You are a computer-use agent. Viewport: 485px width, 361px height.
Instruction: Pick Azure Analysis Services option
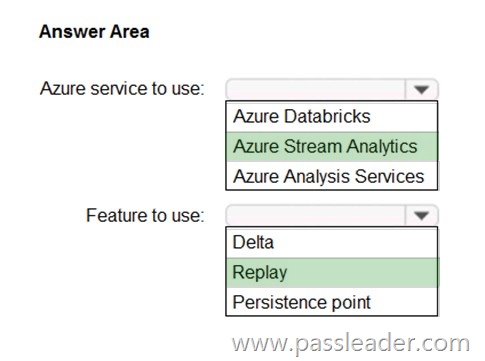[332, 176]
